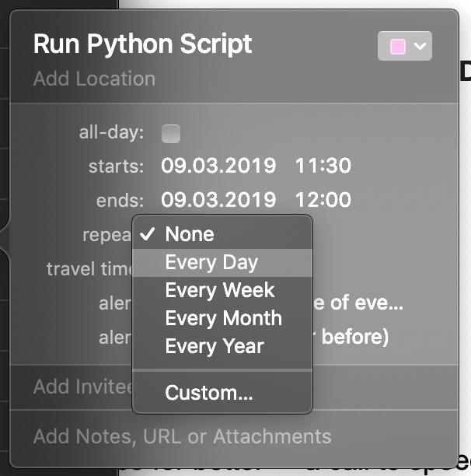471x476 pixels.
Task: Click Add Location field
Action: pyautogui.click(x=94, y=79)
